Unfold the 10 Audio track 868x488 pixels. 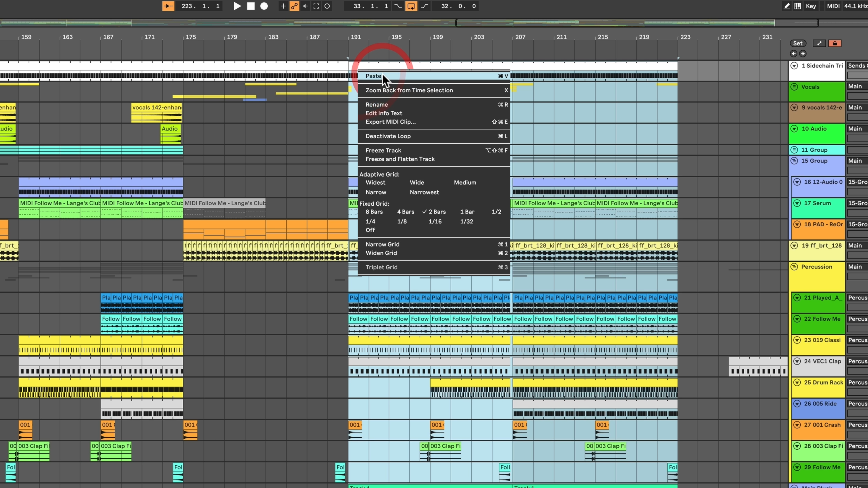coord(794,129)
